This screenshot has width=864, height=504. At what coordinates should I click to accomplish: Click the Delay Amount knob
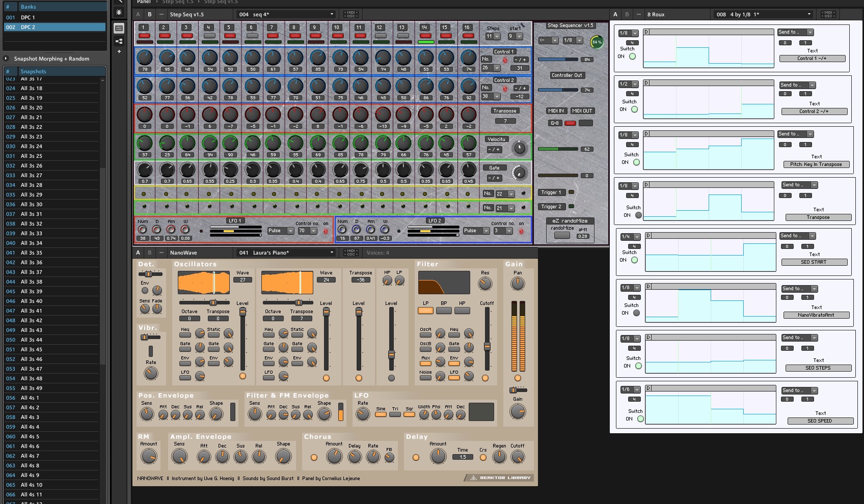coord(438,457)
